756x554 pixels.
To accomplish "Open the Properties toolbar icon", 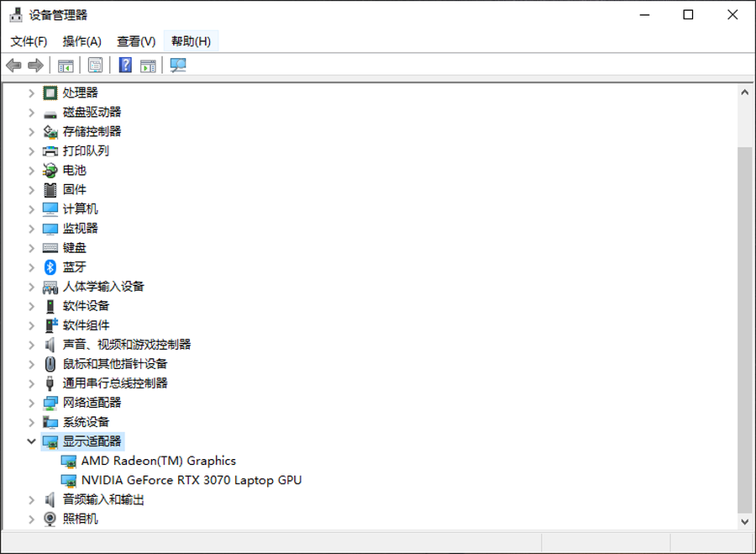I will pyautogui.click(x=96, y=65).
